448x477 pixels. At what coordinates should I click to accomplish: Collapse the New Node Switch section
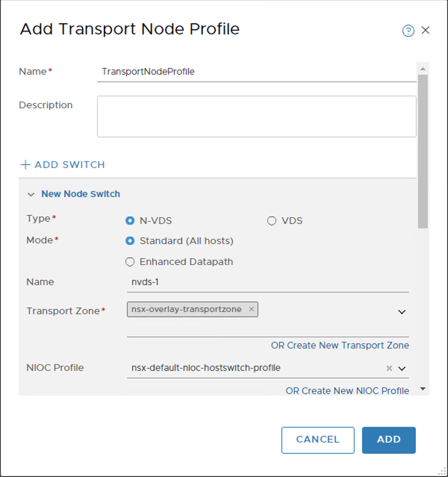click(x=31, y=194)
